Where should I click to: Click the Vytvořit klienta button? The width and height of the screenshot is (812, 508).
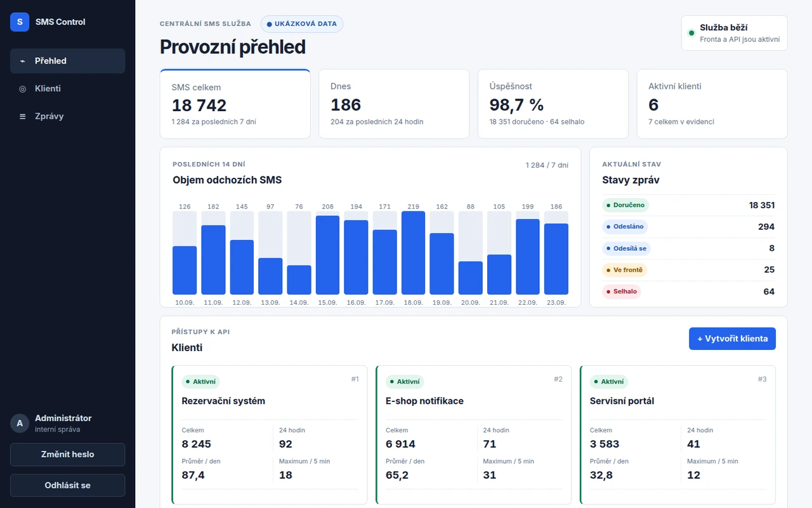732,338
